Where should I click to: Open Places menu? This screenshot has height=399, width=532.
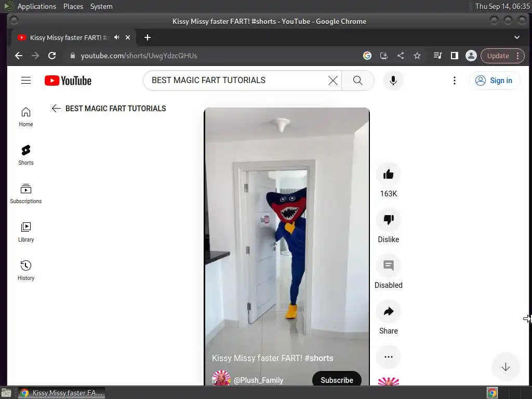73,6
